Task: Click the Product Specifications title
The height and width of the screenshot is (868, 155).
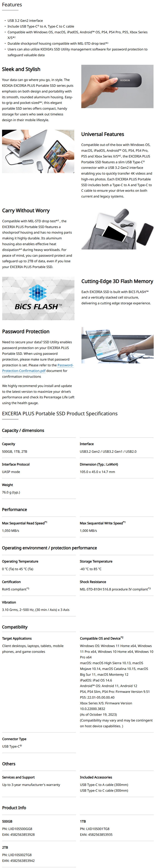Action: 60,413
